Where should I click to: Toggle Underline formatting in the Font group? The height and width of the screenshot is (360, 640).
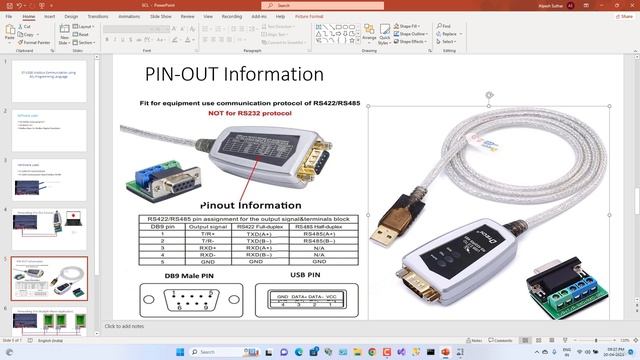[x=123, y=40]
